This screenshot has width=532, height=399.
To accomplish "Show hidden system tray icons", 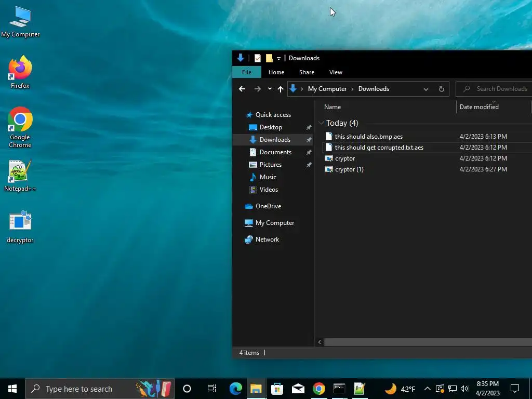I will (x=428, y=389).
